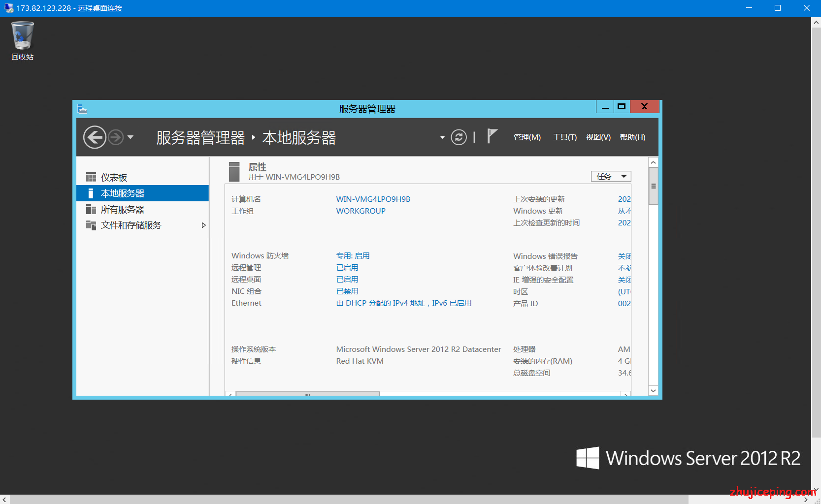Click the refresh icon in Server Manager

coord(459,137)
